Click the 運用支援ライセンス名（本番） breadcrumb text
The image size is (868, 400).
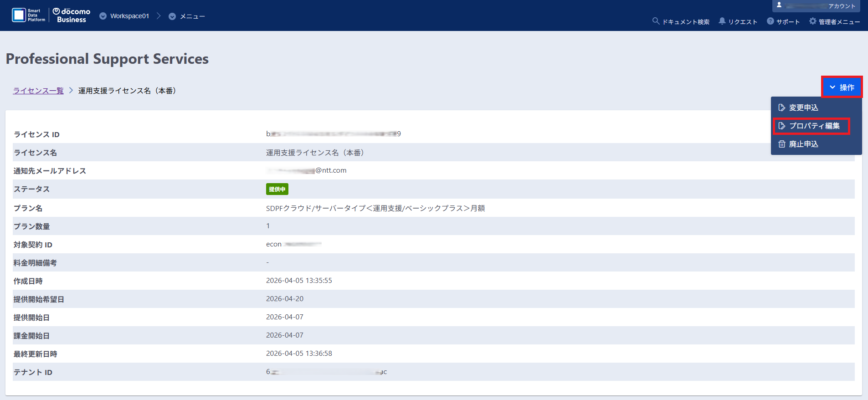pyautogui.click(x=127, y=91)
